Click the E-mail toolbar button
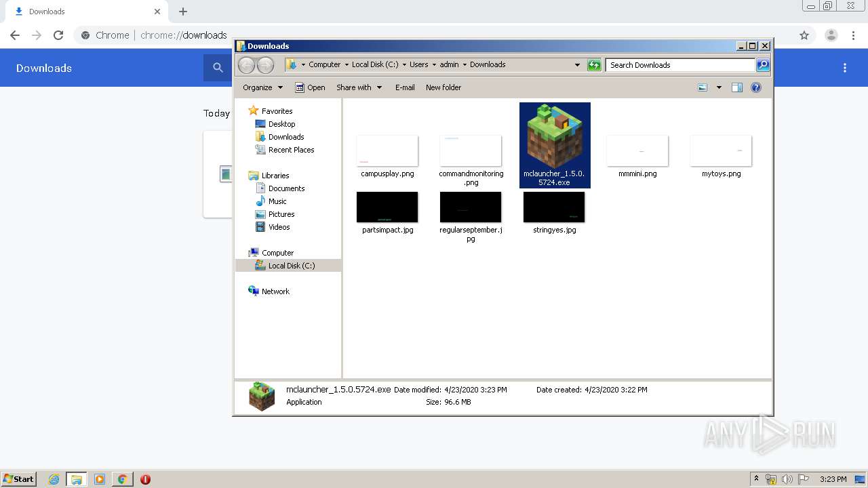Image resolution: width=868 pixels, height=488 pixels. point(405,87)
